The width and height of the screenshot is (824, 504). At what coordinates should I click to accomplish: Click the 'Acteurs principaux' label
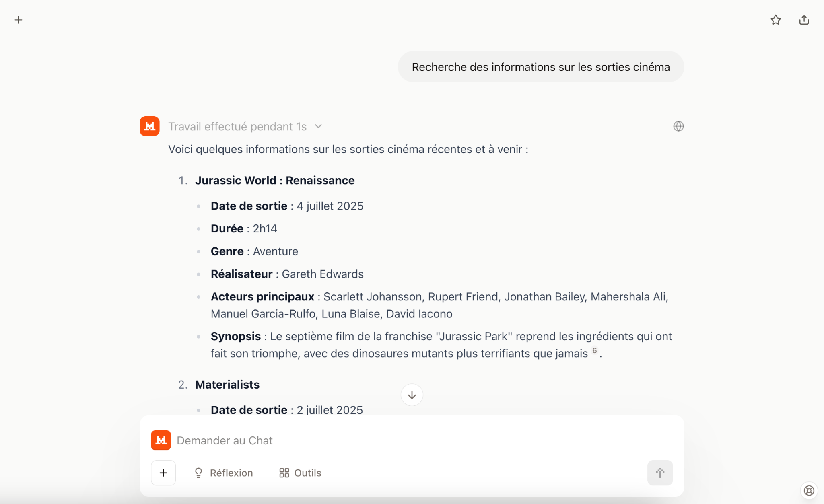262,296
